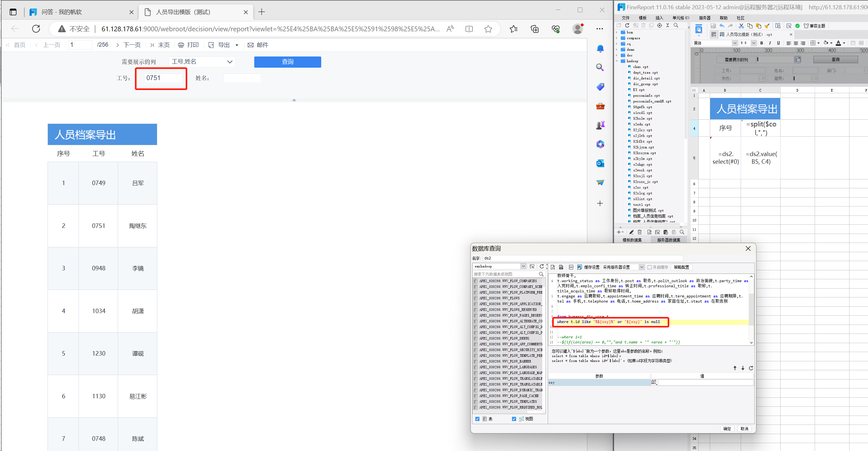Expand the hadoop folder in file tree

[617, 61]
